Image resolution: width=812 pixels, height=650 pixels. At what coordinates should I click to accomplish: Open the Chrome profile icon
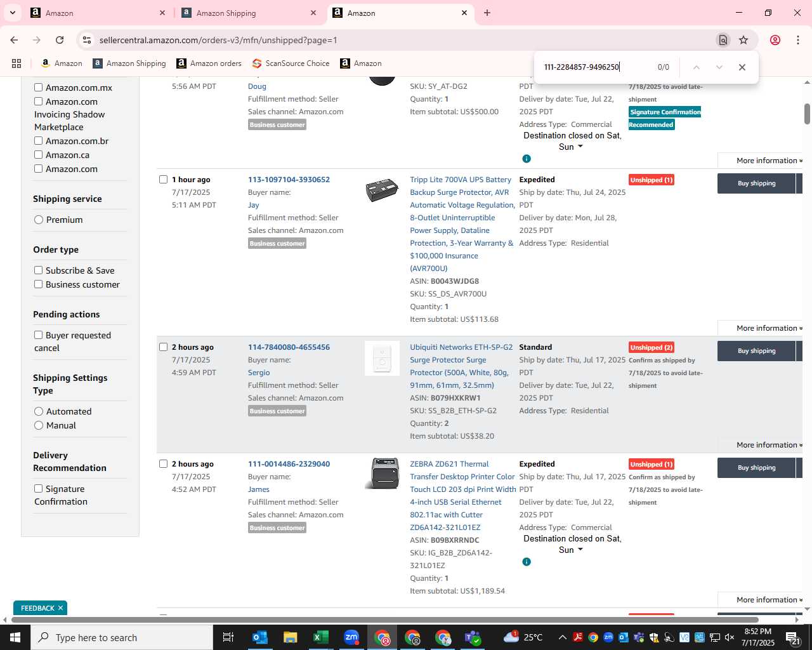pos(775,40)
